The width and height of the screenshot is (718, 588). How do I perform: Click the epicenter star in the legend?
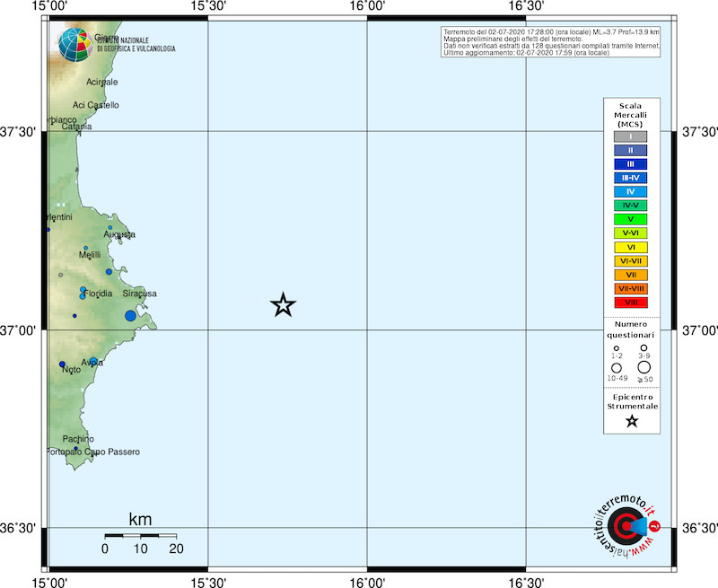tap(632, 421)
